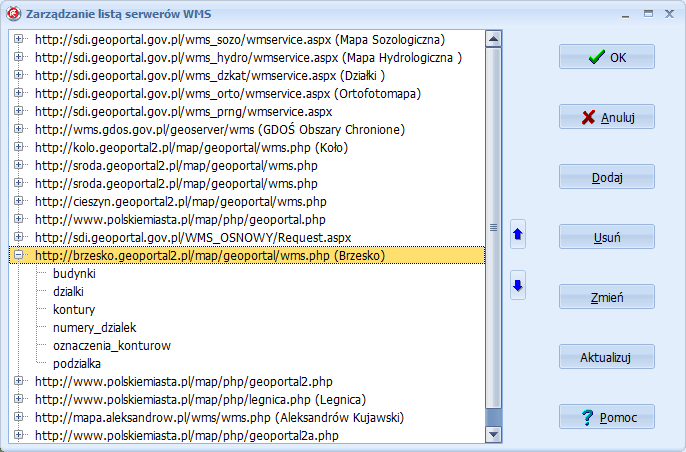Click the Anuluj cancel button
686x452 pixels.
[x=607, y=117]
